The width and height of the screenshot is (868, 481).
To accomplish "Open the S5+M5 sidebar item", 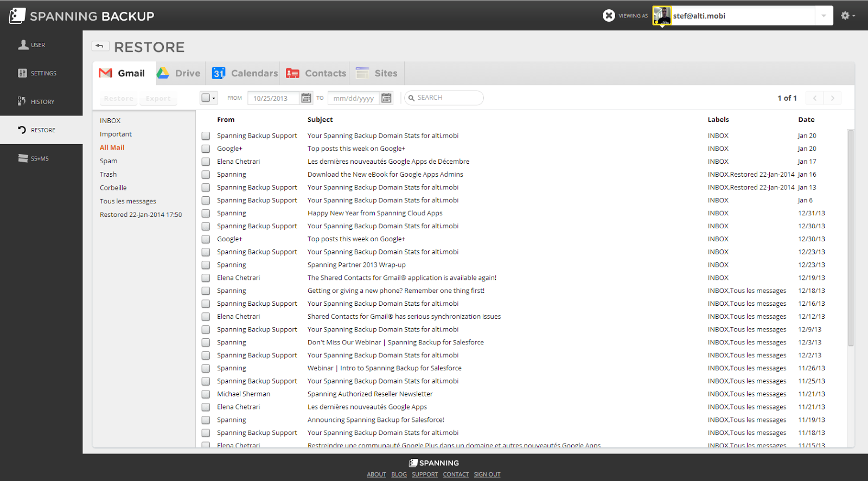I will coord(41,158).
